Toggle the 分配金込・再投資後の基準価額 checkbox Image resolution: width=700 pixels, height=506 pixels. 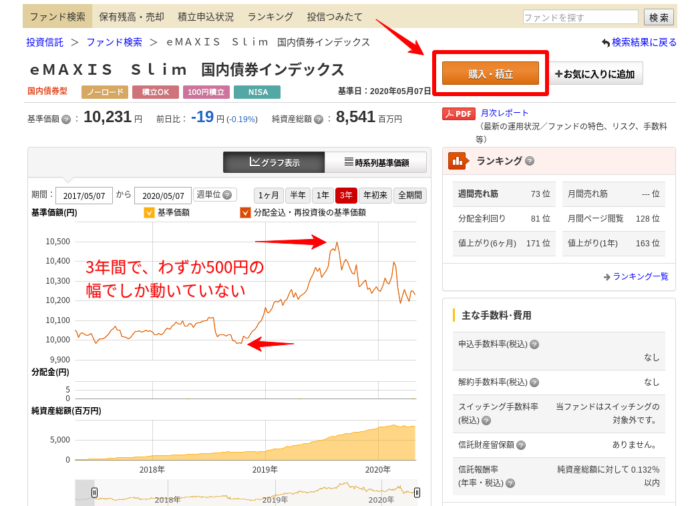[x=245, y=213]
